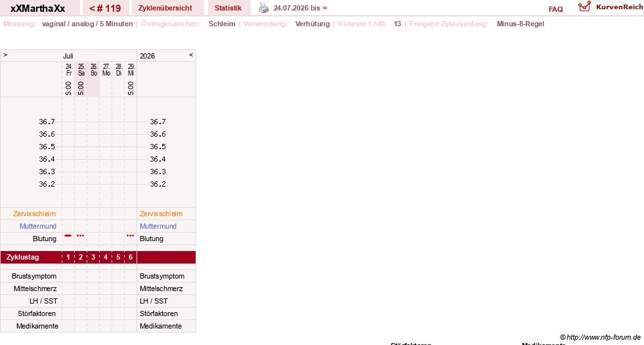The height and width of the screenshot is (345, 644).
Task: Click cycle day 5 cell
Action: click(x=118, y=257)
